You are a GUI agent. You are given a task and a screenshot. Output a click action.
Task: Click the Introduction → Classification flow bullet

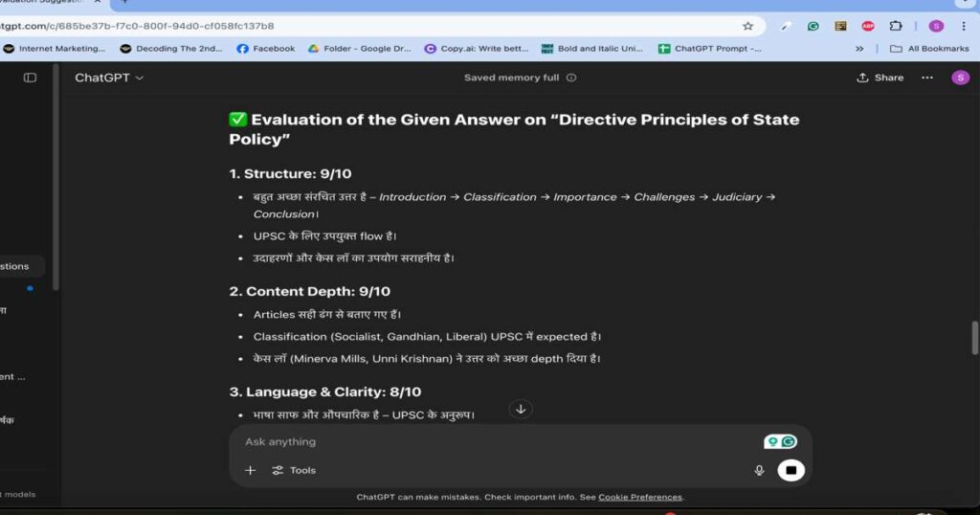pyautogui.click(x=514, y=205)
